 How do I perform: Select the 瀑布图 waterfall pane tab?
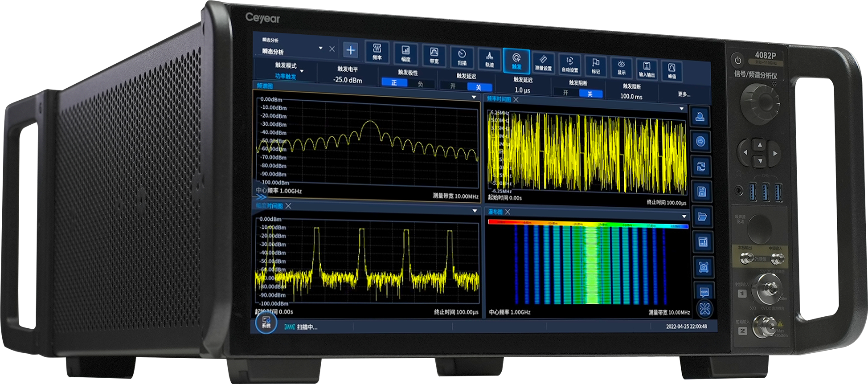coord(495,212)
